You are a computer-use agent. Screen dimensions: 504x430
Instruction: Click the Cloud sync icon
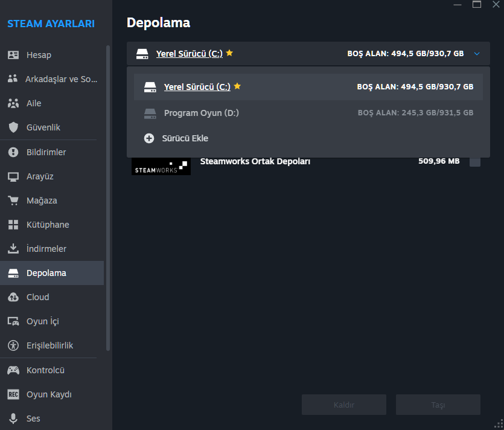(x=13, y=297)
